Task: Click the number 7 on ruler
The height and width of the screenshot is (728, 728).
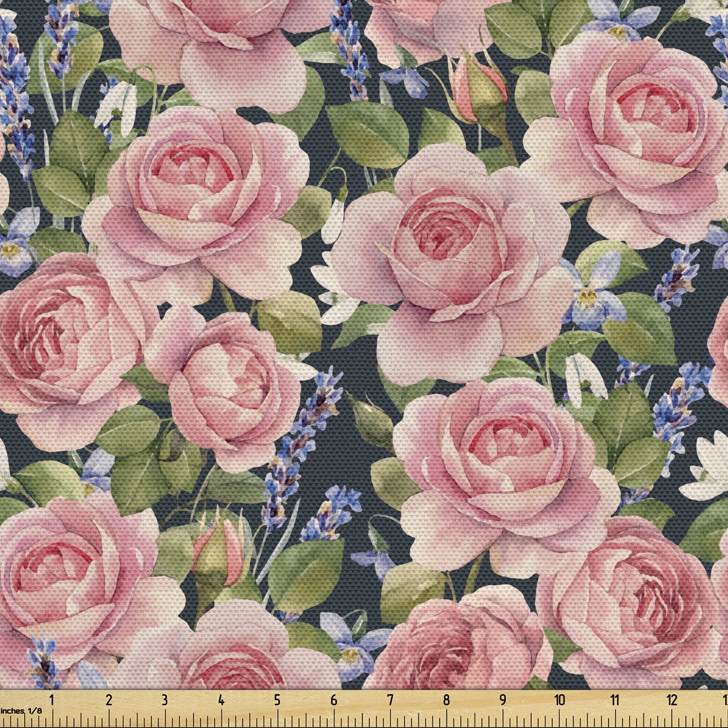Action: pyautogui.click(x=390, y=700)
